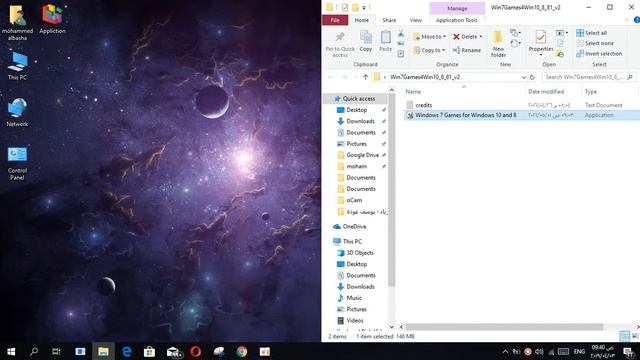Collapse the ribbon with the caret
640x360 pixels.
(627, 20)
